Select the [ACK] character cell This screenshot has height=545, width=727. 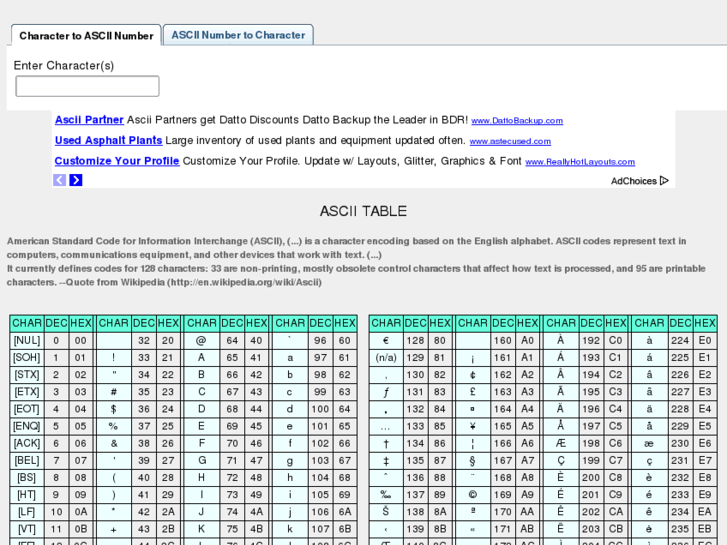[27, 443]
